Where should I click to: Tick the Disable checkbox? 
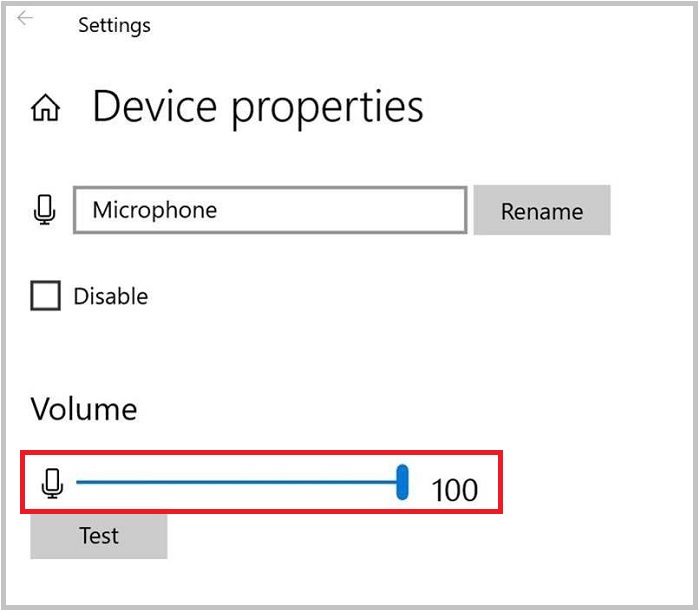pos(45,297)
